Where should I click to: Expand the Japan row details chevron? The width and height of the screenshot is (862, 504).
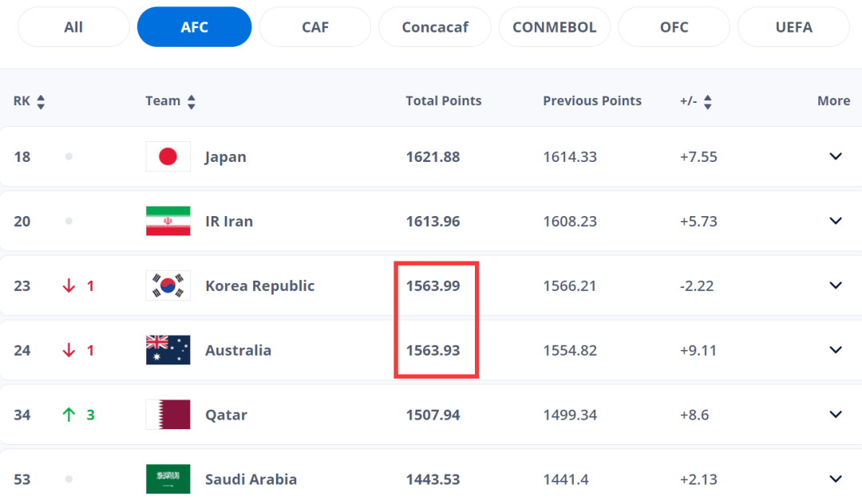pyautogui.click(x=836, y=156)
